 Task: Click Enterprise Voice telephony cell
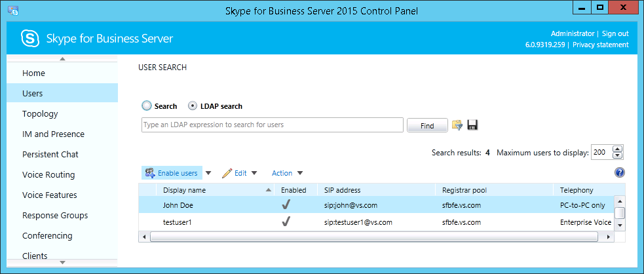click(x=586, y=222)
